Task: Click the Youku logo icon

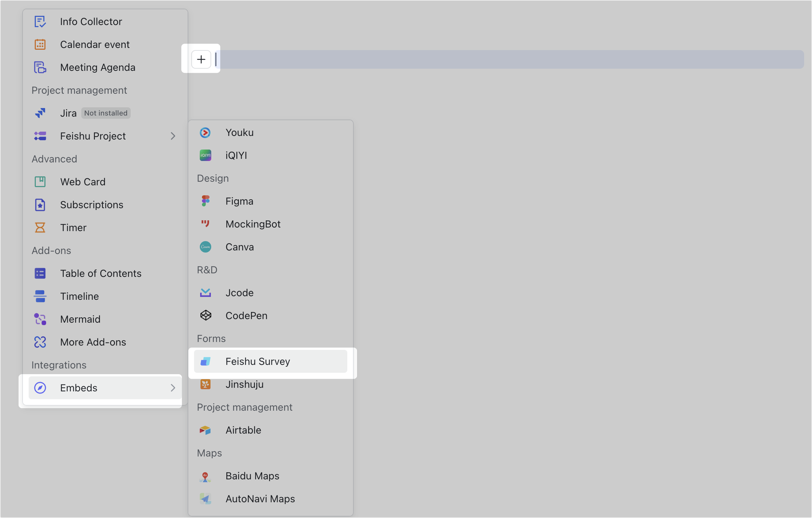Action: [x=206, y=133]
